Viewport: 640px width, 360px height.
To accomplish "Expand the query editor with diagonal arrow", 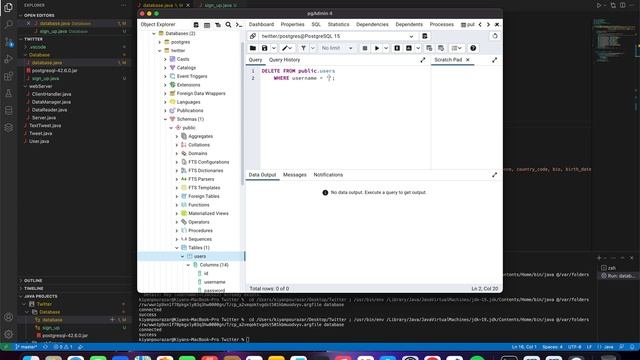I will (x=423, y=60).
